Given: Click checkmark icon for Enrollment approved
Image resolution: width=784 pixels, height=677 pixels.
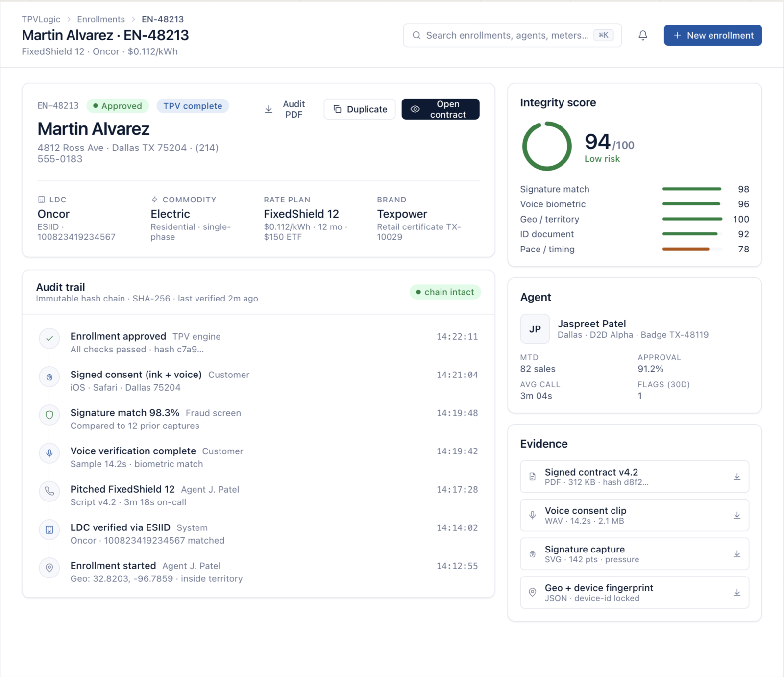Looking at the screenshot, I should 49,338.
